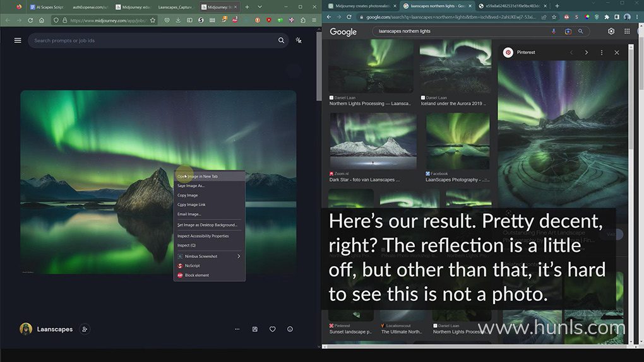Switch to e59a8a62482531d Chrome tab
Image resolution: width=644 pixels, height=362 pixels.
pos(513,6)
